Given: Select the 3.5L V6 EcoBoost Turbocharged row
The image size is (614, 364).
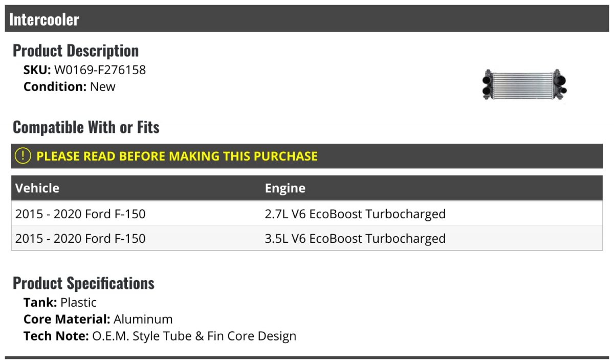Looking at the screenshot, I should coord(307,238).
